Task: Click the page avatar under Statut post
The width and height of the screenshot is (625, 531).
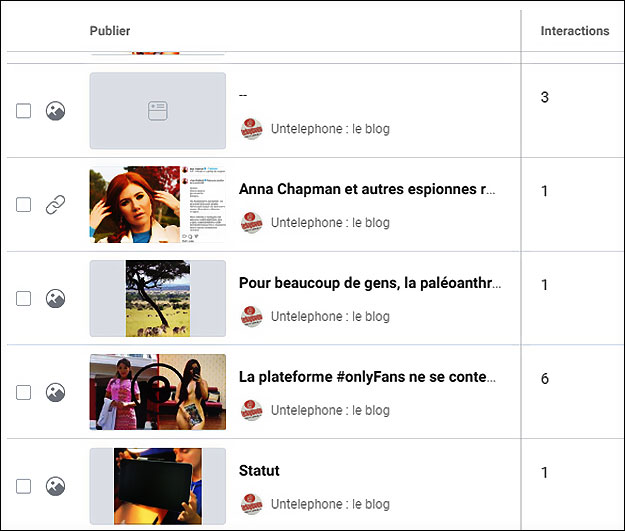Action: click(252, 504)
